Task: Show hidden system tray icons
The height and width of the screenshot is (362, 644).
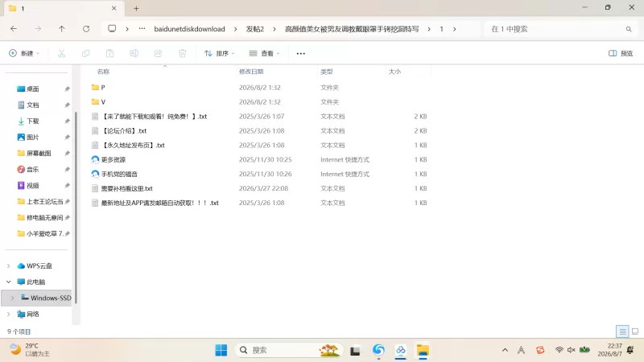Action: [x=506, y=350]
